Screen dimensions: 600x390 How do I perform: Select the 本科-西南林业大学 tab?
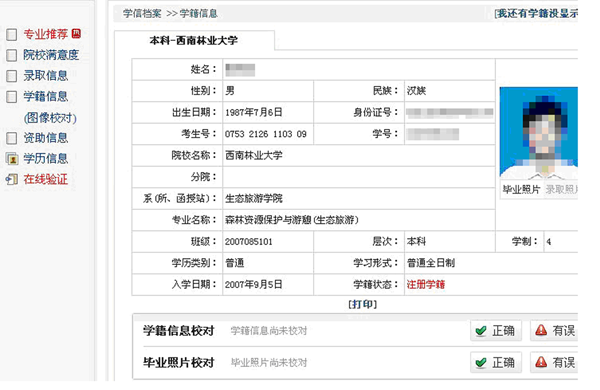[194, 41]
